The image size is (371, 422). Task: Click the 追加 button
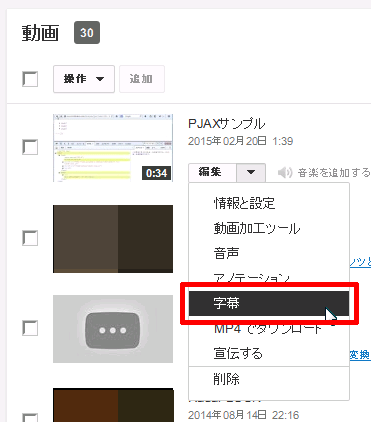[142, 79]
